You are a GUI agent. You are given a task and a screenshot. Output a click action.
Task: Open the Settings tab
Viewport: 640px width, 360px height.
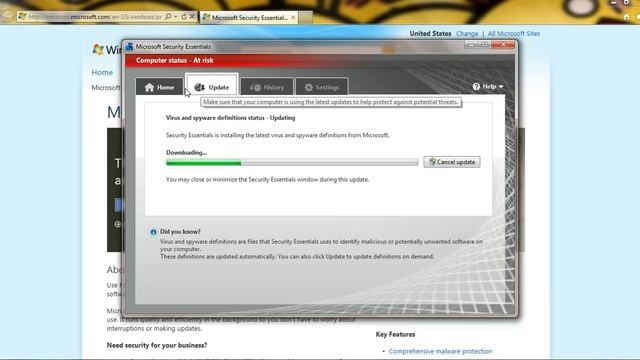[322, 87]
